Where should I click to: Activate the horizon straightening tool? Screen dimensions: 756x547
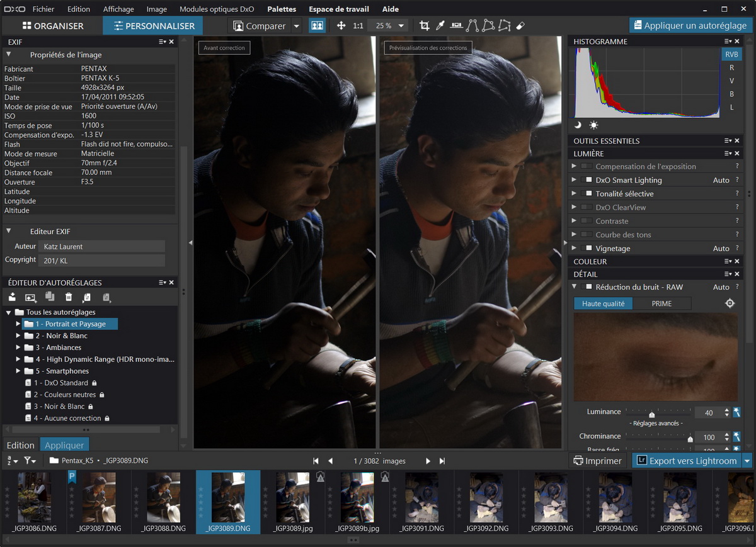[x=456, y=26]
